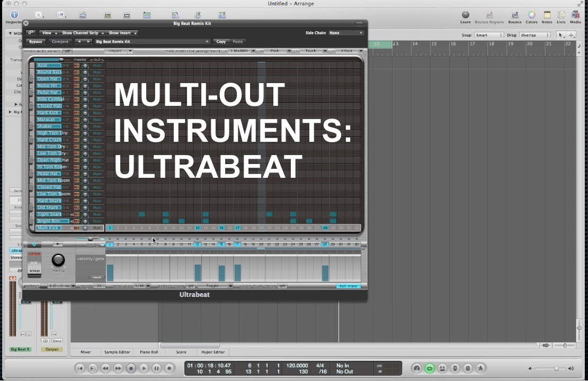Click the next preset arrow button
The image size is (588, 381).
point(88,42)
